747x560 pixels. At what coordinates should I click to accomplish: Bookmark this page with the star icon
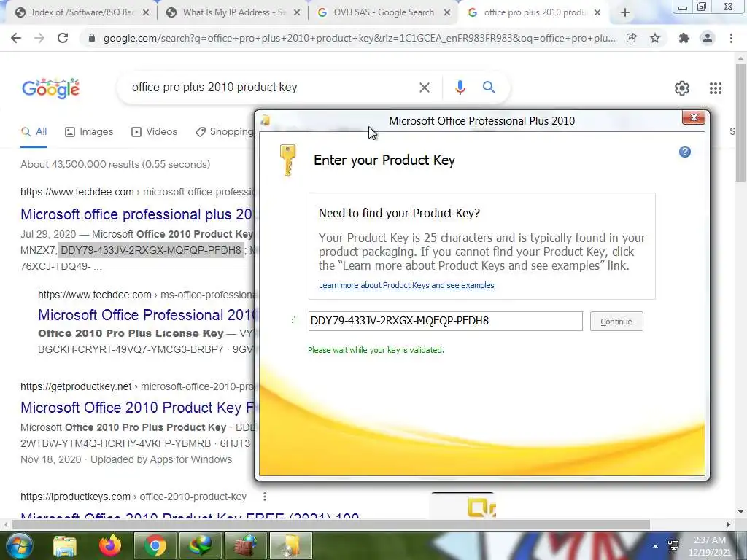pos(655,38)
